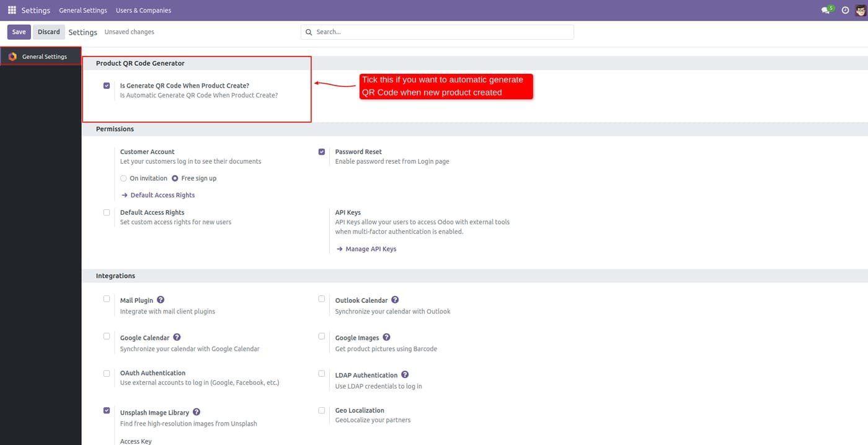Open the user avatar menu

coord(859,10)
